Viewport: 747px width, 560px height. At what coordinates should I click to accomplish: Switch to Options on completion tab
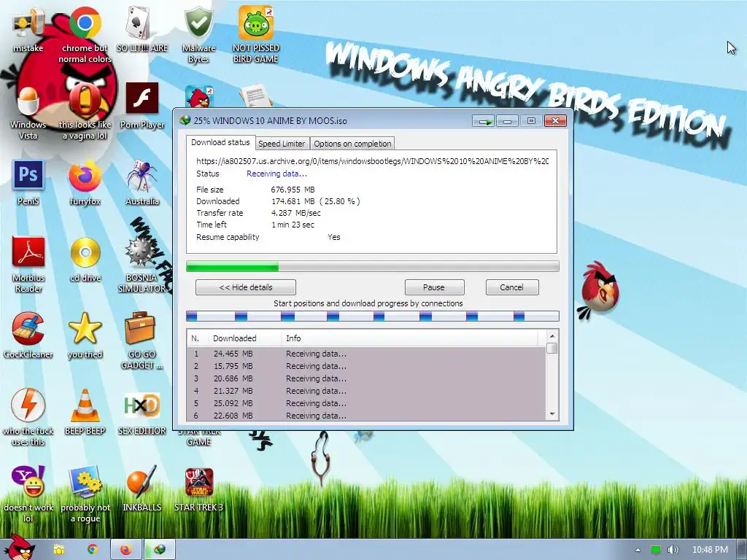pos(352,144)
